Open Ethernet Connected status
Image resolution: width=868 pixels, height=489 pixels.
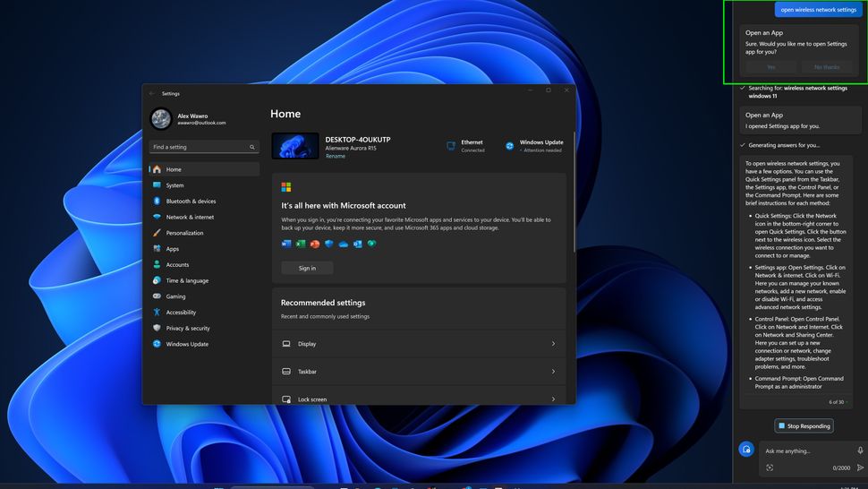(465, 146)
